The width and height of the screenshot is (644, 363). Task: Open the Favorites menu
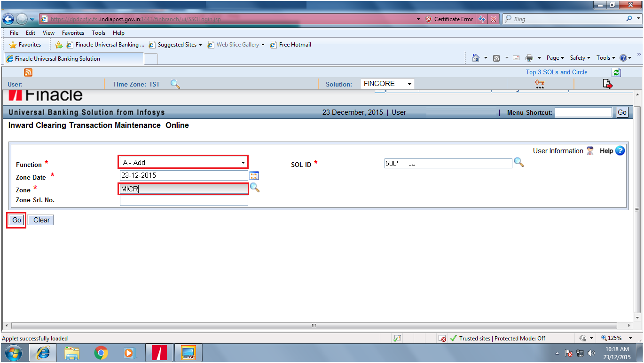pos(73,32)
